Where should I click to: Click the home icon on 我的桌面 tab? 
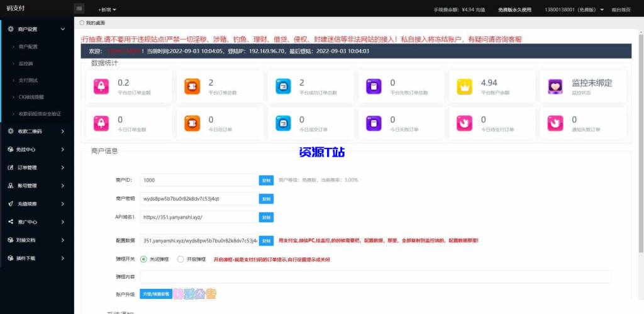[x=82, y=23]
